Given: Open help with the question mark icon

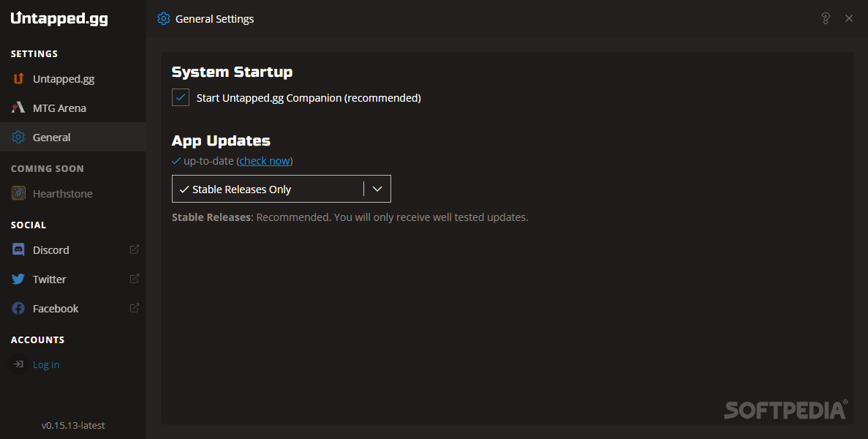Looking at the screenshot, I should point(826,19).
